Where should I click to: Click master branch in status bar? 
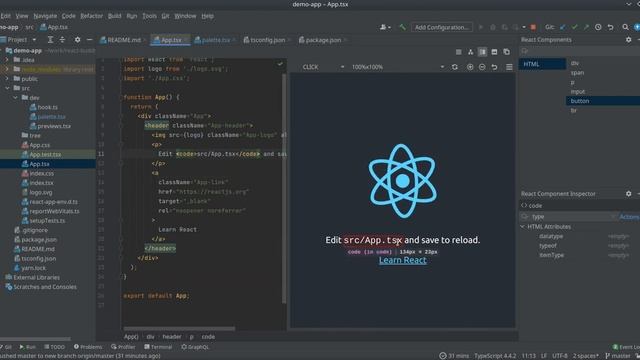click(x=618, y=356)
